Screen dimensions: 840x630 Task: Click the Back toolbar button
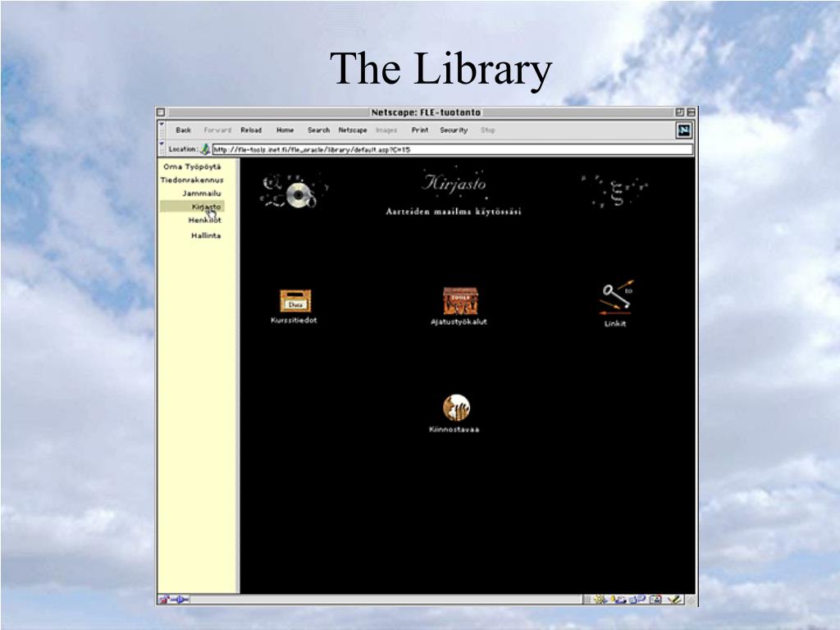tap(183, 130)
